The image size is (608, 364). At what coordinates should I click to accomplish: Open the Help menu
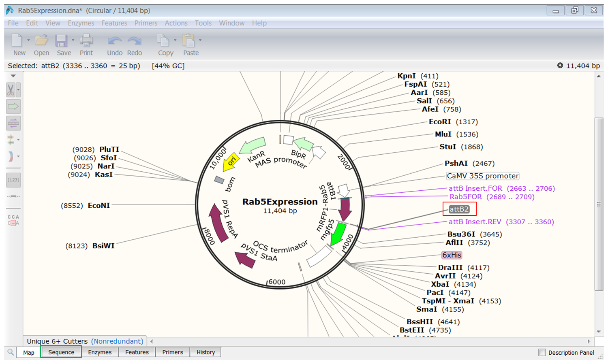[x=259, y=23]
